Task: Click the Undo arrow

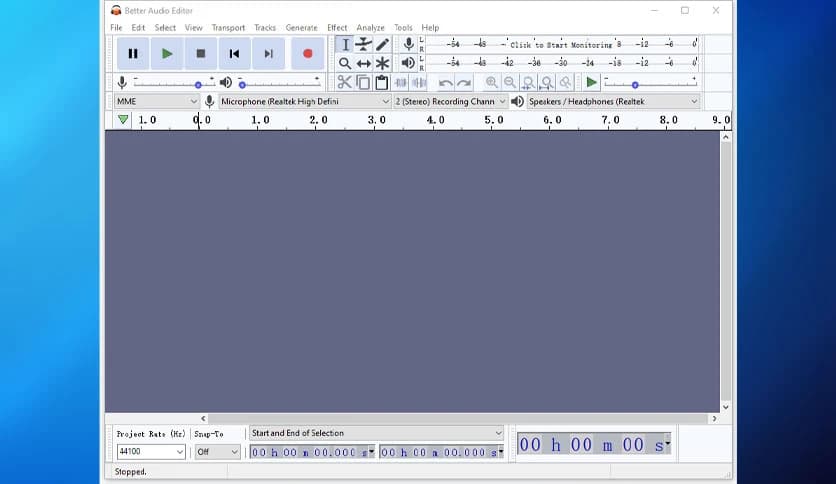Action: click(x=445, y=83)
